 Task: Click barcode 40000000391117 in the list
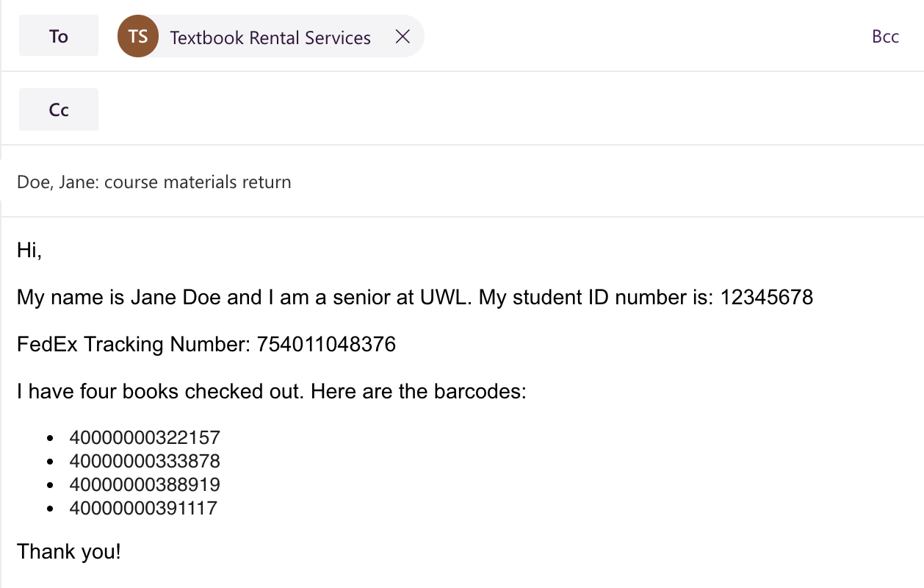click(143, 508)
